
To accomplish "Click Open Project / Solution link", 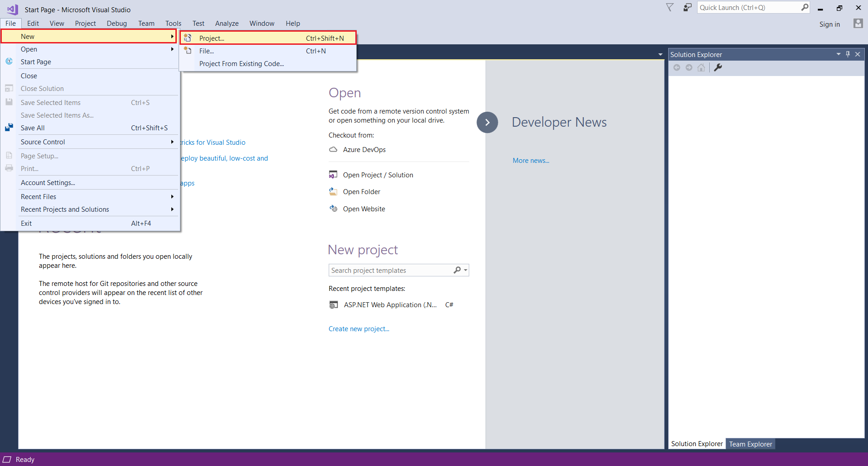I will pos(378,175).
